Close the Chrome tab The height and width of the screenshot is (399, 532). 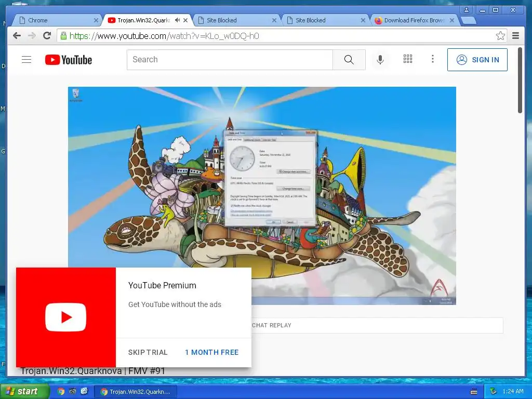(x=96, y=20)
